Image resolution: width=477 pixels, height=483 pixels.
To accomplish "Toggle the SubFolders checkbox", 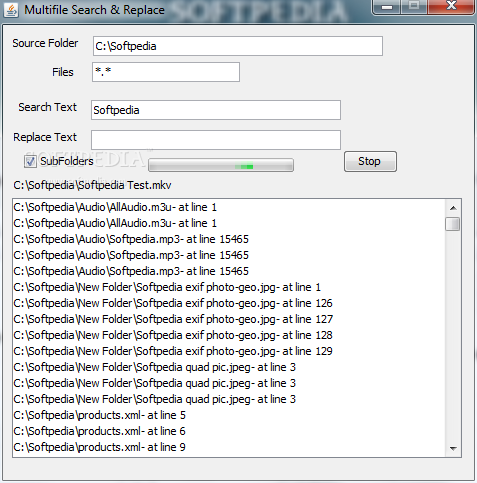I will 30,161.
